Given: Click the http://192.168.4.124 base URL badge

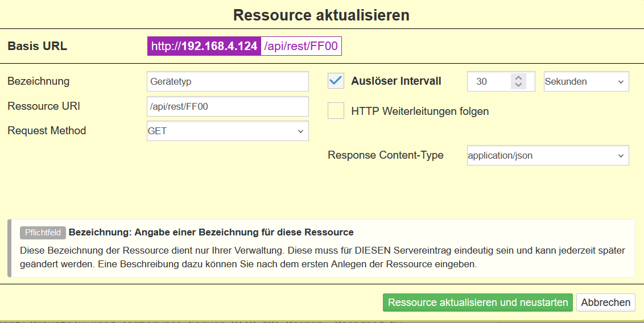Looking at the screenshot, I should (204, 46).
